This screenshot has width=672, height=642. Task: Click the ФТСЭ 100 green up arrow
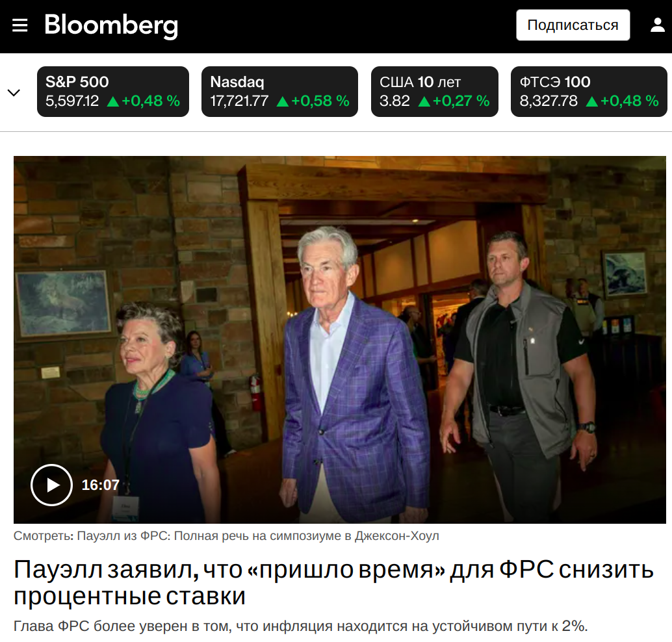(592, 101)
